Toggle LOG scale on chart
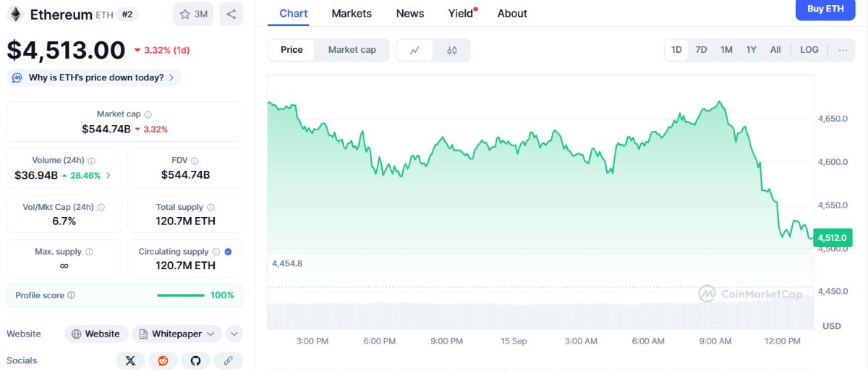868x372 pixels. 809,50
